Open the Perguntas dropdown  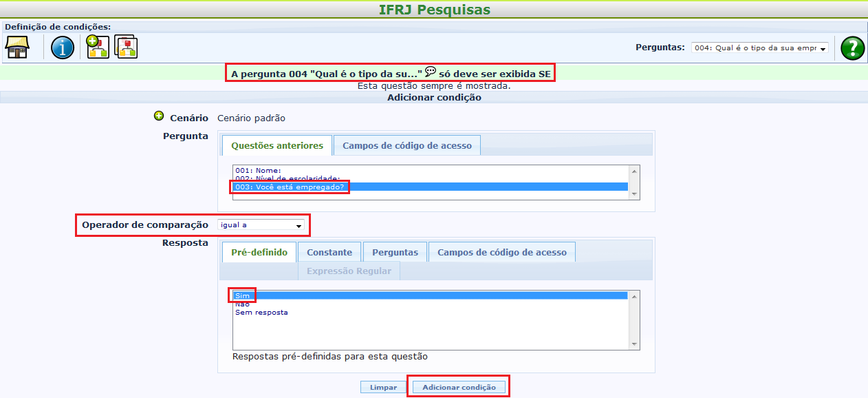[759, 48]
